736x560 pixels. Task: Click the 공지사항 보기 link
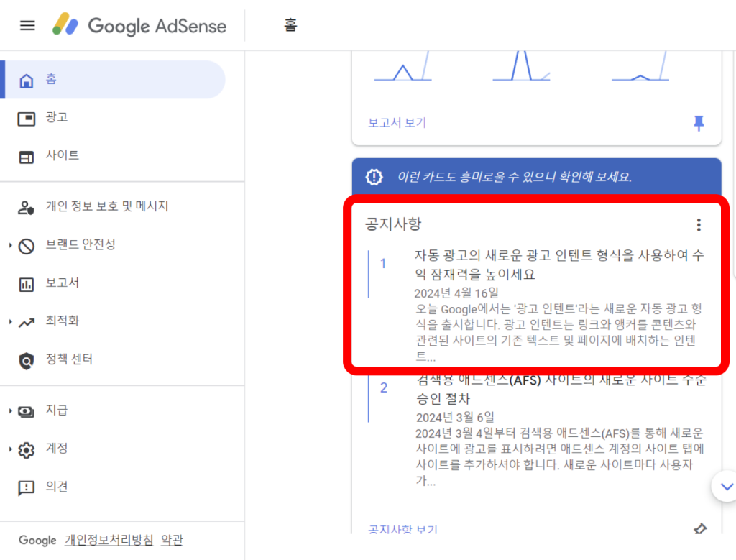[x=402, y=529]
